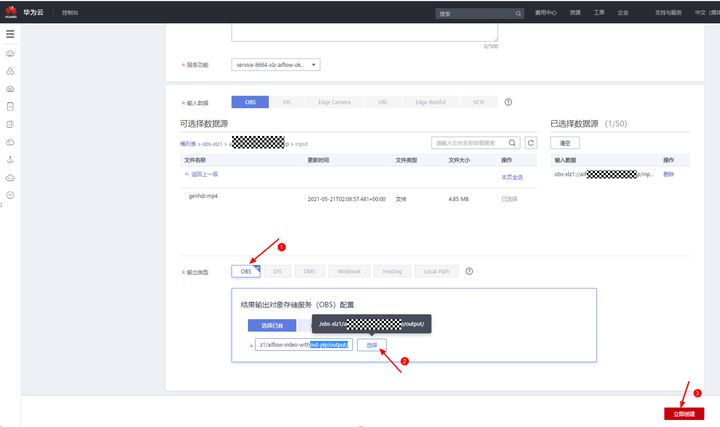Screen dimensions: 720x427
Task: Click the upload icon in left sidebar
Action: click(x=10, y=160)
